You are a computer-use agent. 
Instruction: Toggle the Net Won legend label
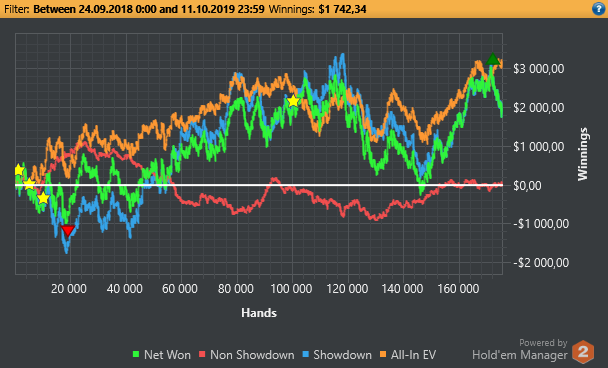point(167,354)
